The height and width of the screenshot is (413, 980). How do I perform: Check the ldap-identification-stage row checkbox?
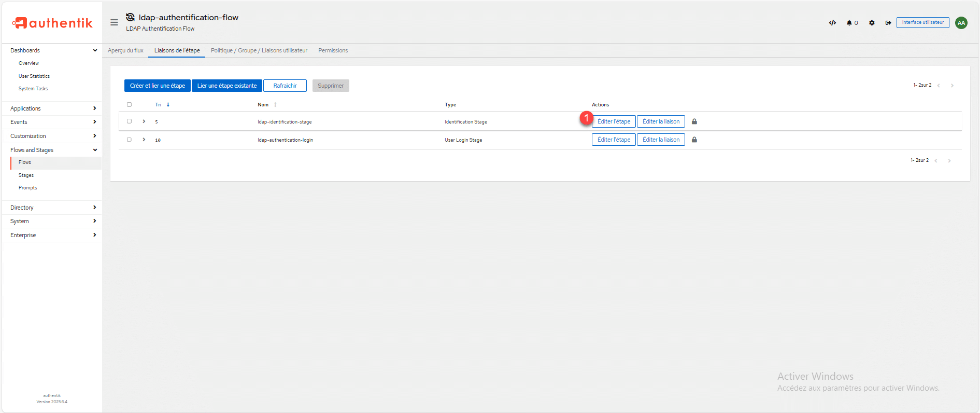130,121
